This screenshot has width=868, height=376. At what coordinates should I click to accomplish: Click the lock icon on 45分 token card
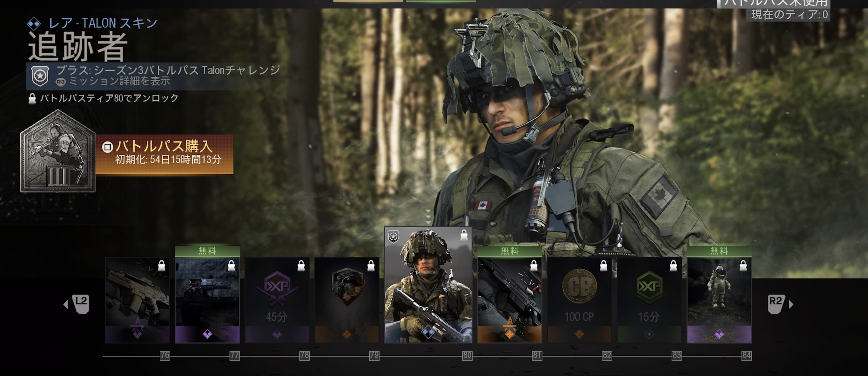pos(301,265)
